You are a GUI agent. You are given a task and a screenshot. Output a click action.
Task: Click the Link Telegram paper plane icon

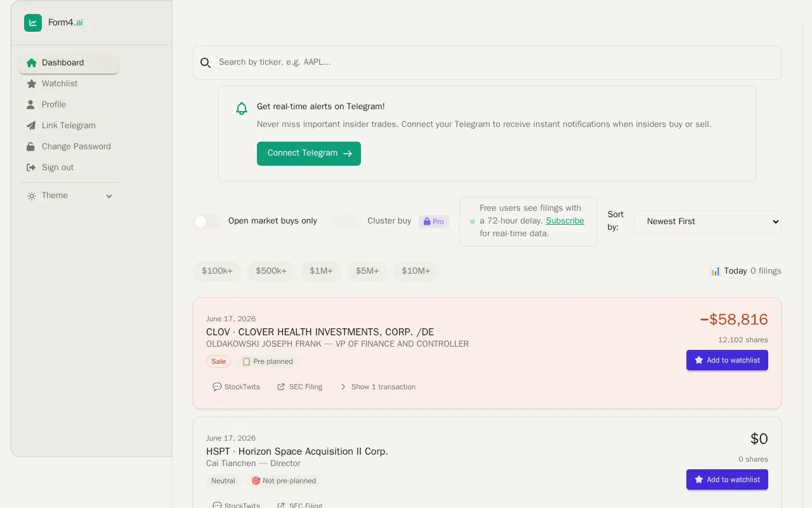pyautogui.click(x=31, y=126)
